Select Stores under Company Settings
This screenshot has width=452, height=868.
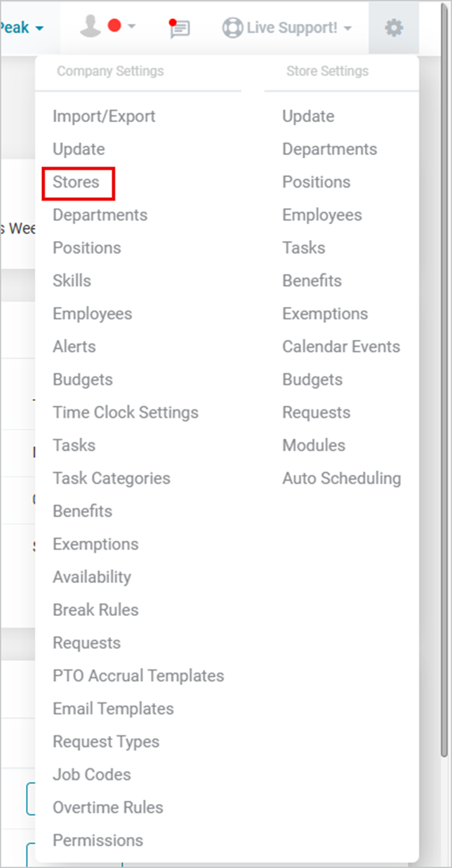click(77, 183)
